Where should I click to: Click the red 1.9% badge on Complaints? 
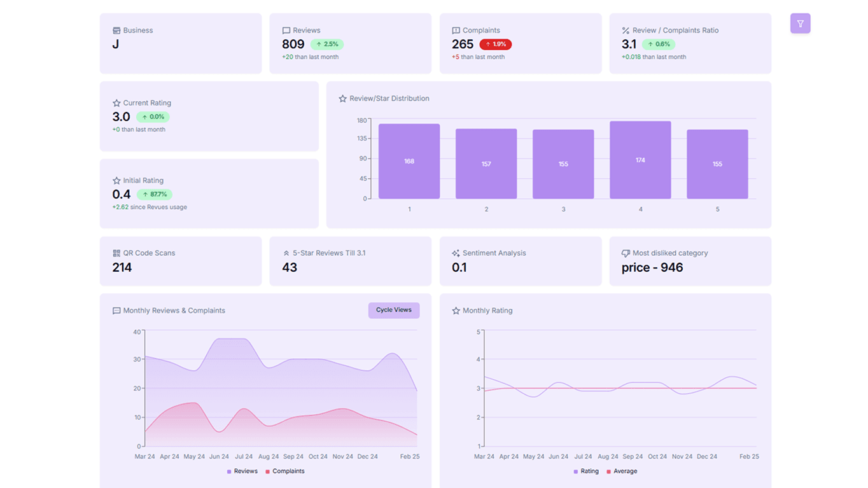tap(496, 44)
